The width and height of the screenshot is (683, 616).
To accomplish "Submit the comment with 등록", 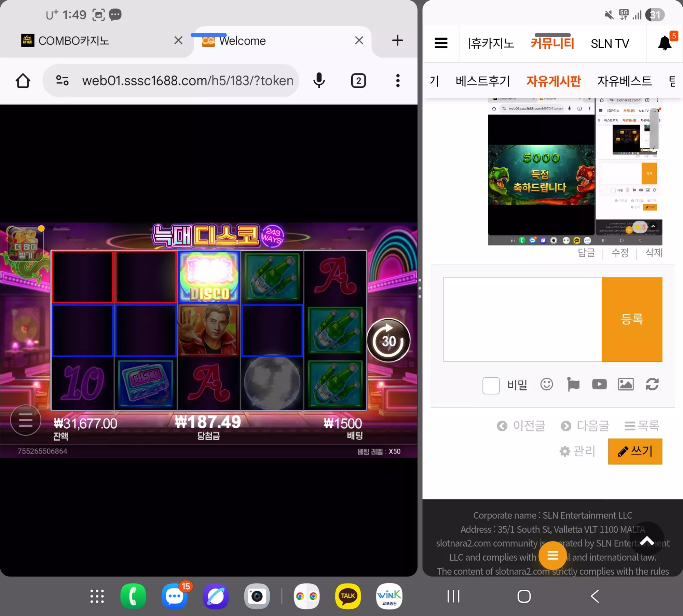I will click(632, 319).
